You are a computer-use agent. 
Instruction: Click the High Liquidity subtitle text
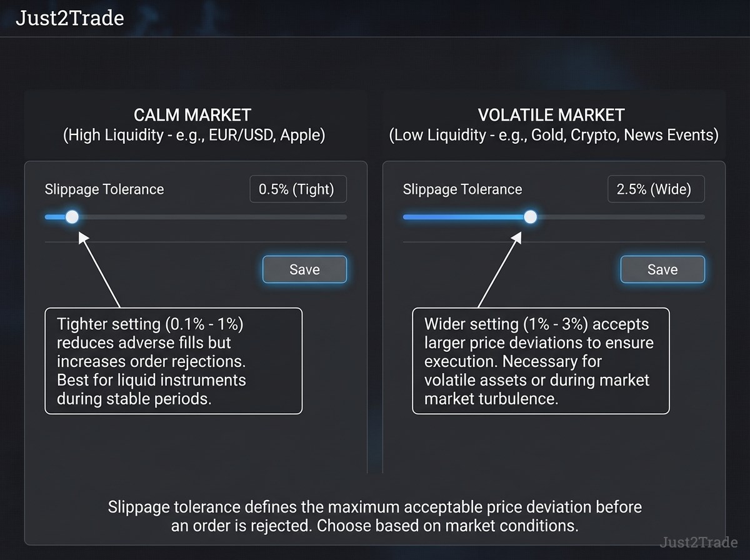pos(194,135)
